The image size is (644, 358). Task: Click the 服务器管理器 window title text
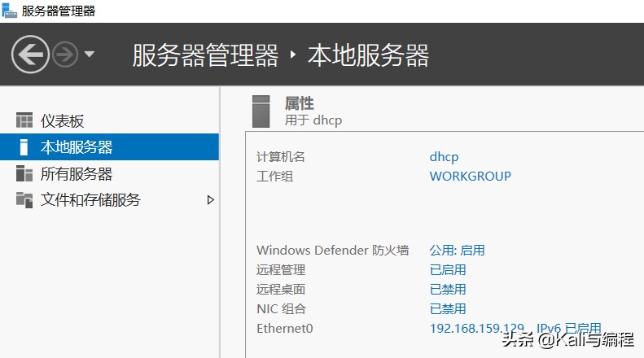pyautogui.click(x=59, y=11)
